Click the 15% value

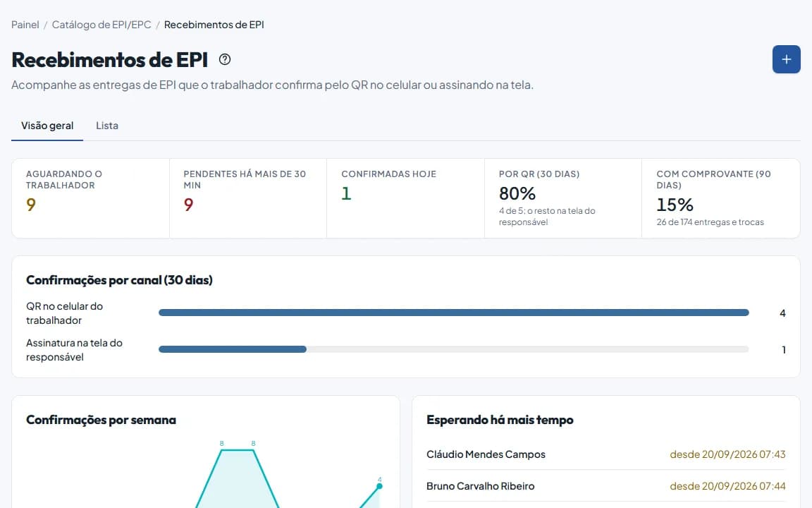675,205
